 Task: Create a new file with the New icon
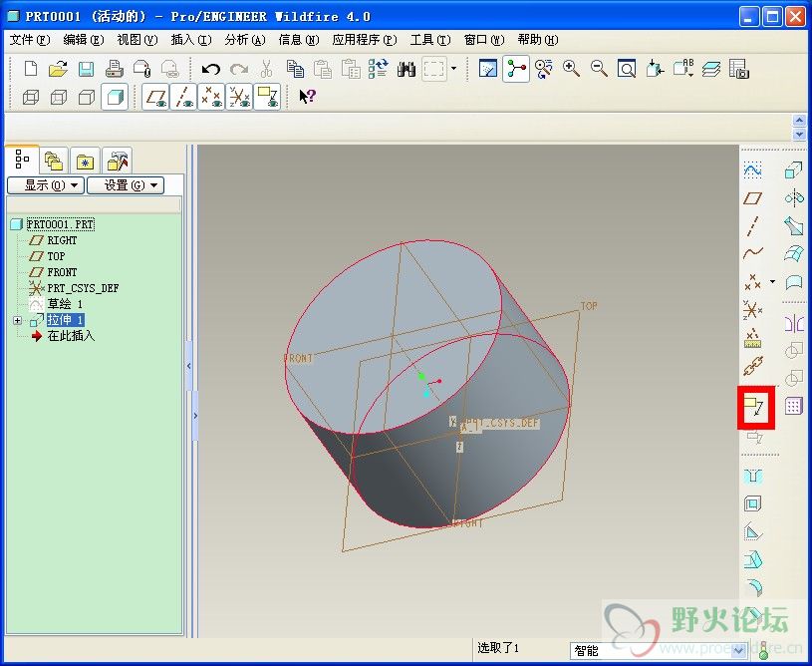(x=31, y=69)
